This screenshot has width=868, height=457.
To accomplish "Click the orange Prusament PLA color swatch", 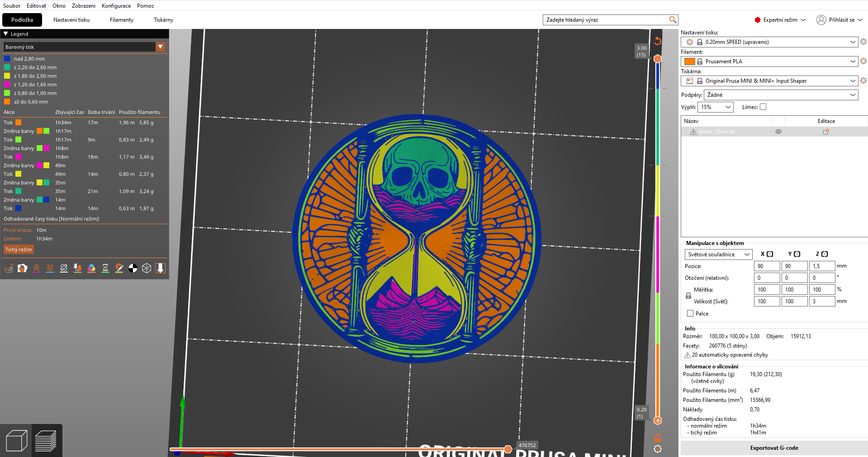I will coord(689,61).
